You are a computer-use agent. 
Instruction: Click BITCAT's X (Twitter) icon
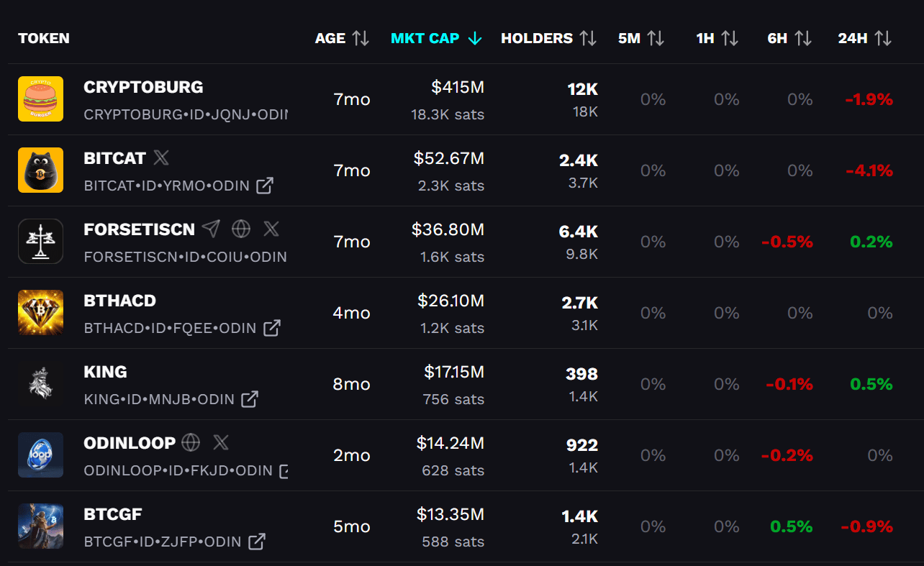click(x=162, y=158)
